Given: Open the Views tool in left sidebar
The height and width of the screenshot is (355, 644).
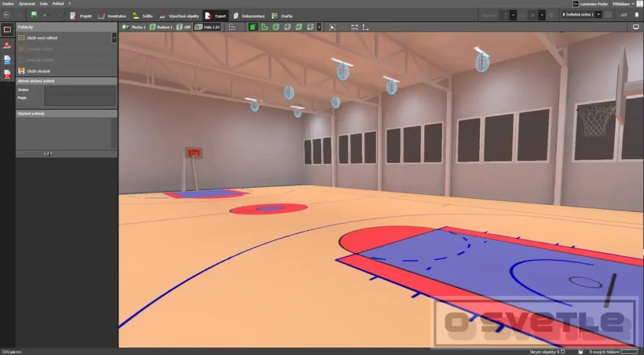Looking at the screenshot, I should [8, 30].
